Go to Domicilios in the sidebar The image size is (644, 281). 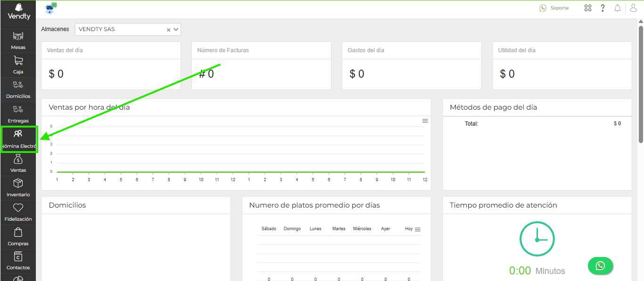coord(18,90)
